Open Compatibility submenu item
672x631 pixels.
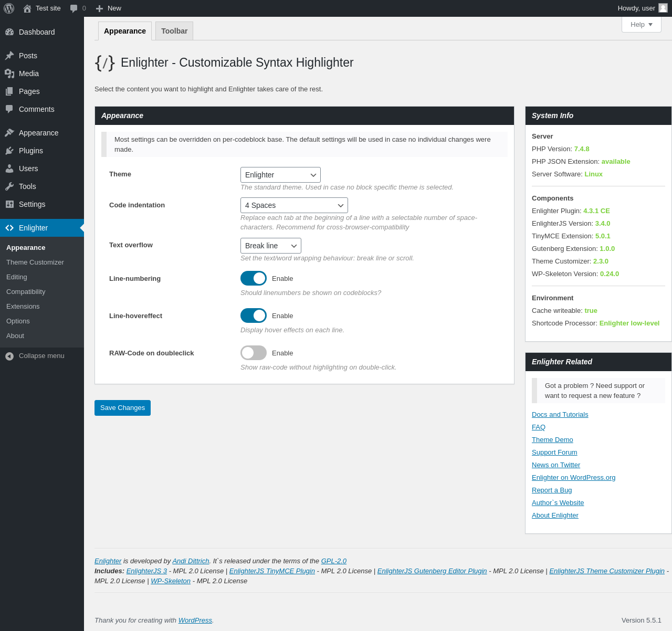click(x=26, y=292)
